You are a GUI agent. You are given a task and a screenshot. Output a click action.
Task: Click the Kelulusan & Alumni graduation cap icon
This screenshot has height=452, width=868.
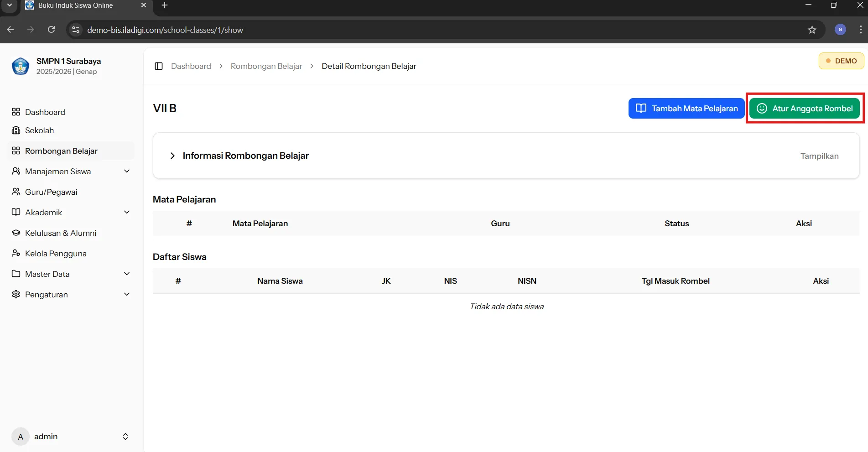tap(16, 233)
